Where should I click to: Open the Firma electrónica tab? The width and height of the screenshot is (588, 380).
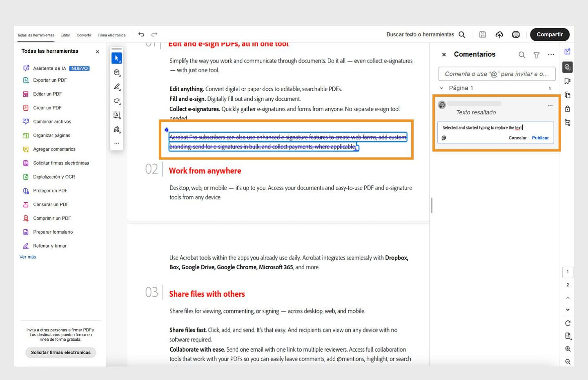[111, 35]
